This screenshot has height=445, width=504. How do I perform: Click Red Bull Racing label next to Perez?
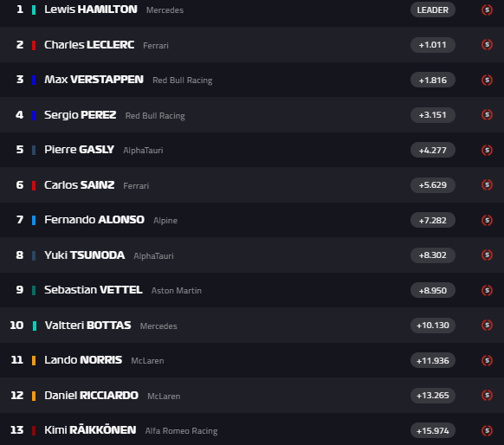(x=155, y=116)
